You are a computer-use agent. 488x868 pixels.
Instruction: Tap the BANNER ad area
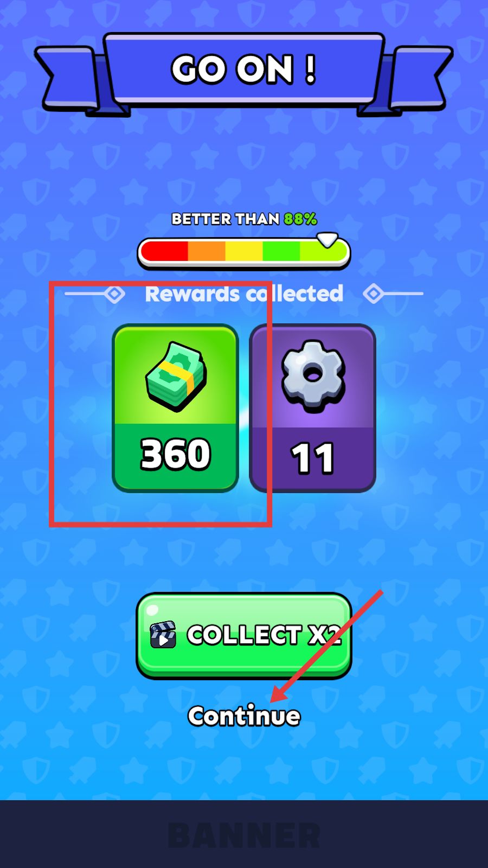coord(244,834)
